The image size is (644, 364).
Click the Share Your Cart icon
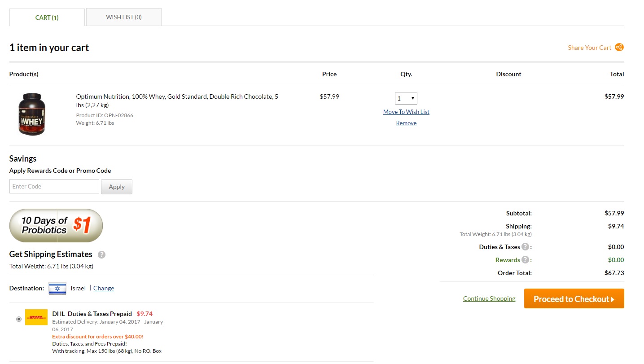pyautogui.click(x=619, y=48)
